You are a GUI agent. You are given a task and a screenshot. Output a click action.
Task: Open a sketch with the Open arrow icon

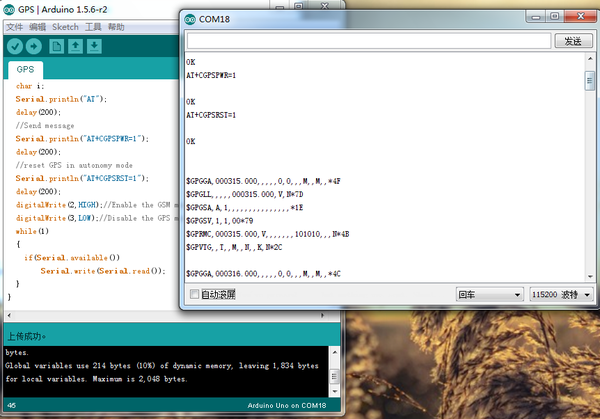tap(75, 47)
